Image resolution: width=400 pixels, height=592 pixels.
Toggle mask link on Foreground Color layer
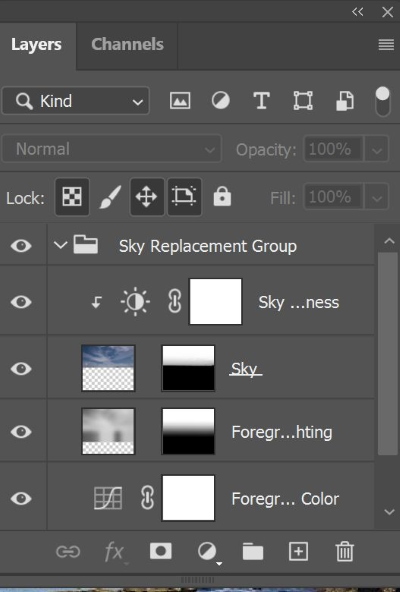tap(147, 498)
